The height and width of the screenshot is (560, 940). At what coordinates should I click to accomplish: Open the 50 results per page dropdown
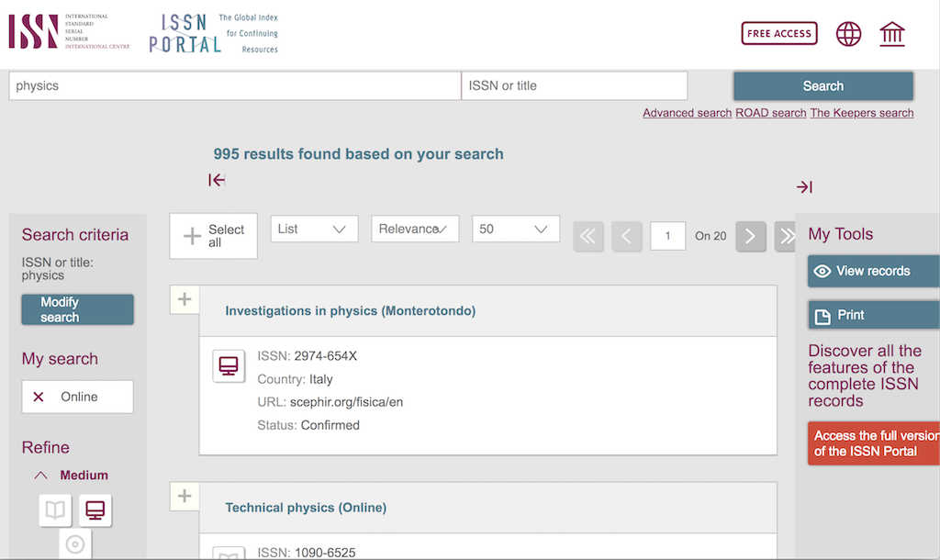pos(515,229)
